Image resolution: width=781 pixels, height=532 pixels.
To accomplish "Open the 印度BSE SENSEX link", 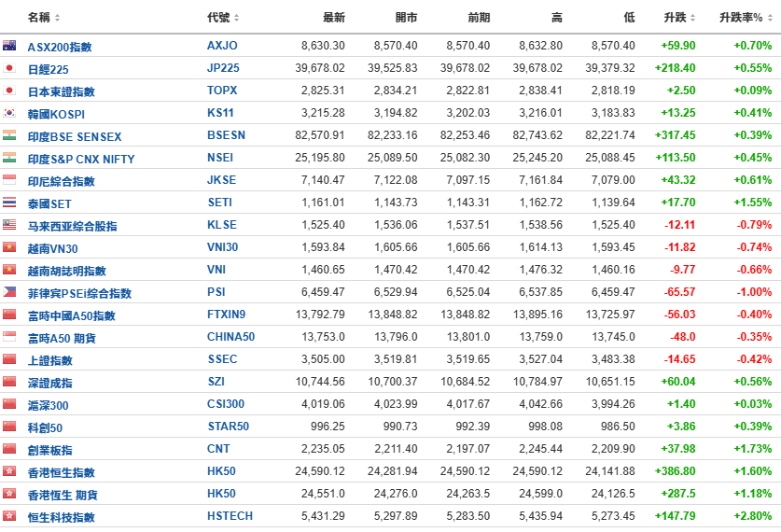I will [x=75, y=136].
